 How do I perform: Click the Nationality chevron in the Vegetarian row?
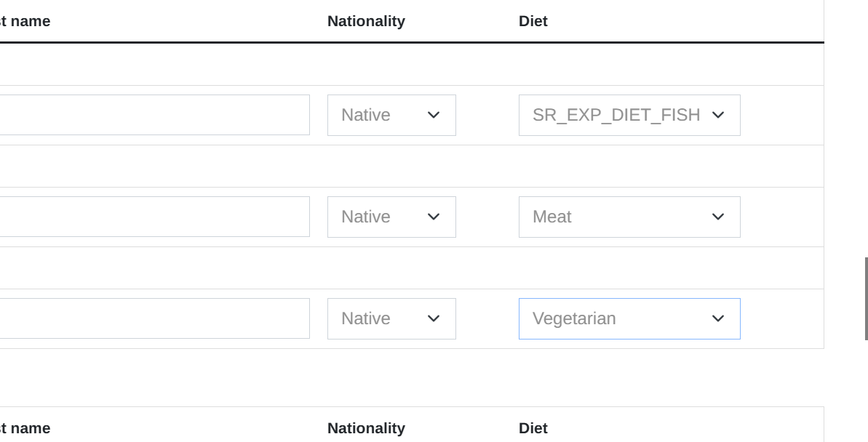434,318
